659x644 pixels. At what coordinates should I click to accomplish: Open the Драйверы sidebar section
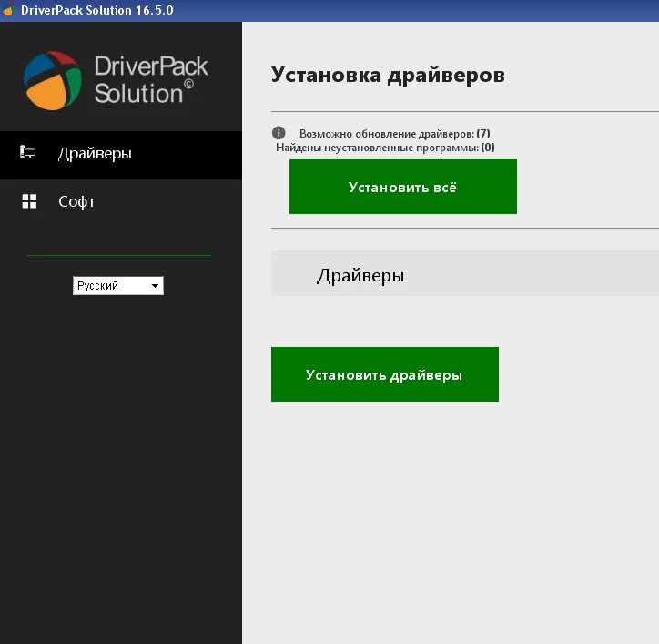tap(121, 155)
